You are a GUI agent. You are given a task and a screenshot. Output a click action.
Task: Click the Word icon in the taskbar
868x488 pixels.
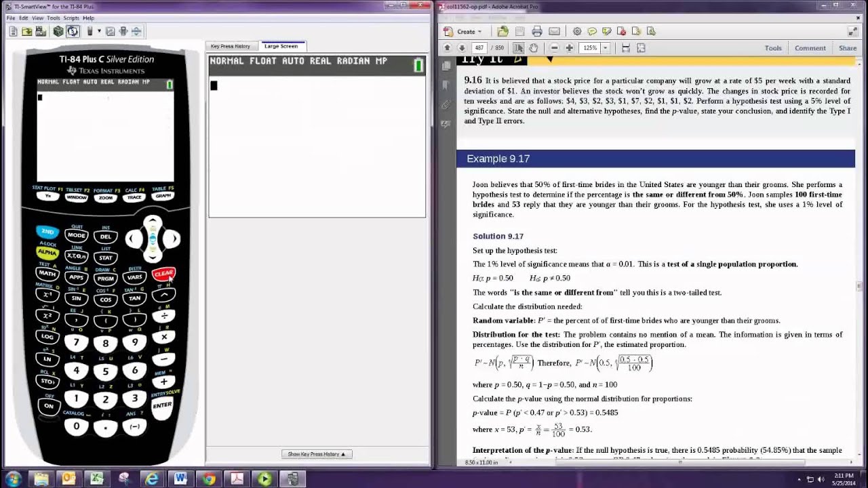pos(180,479)
